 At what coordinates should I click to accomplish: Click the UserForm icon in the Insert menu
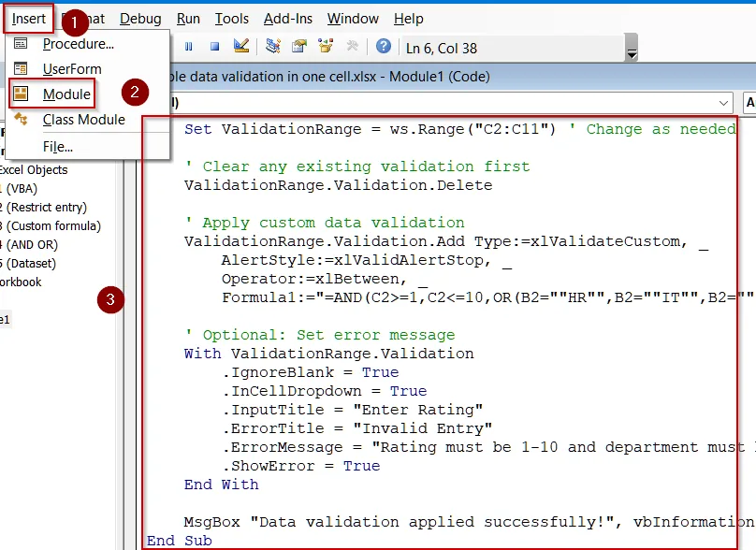coord(21,68)
